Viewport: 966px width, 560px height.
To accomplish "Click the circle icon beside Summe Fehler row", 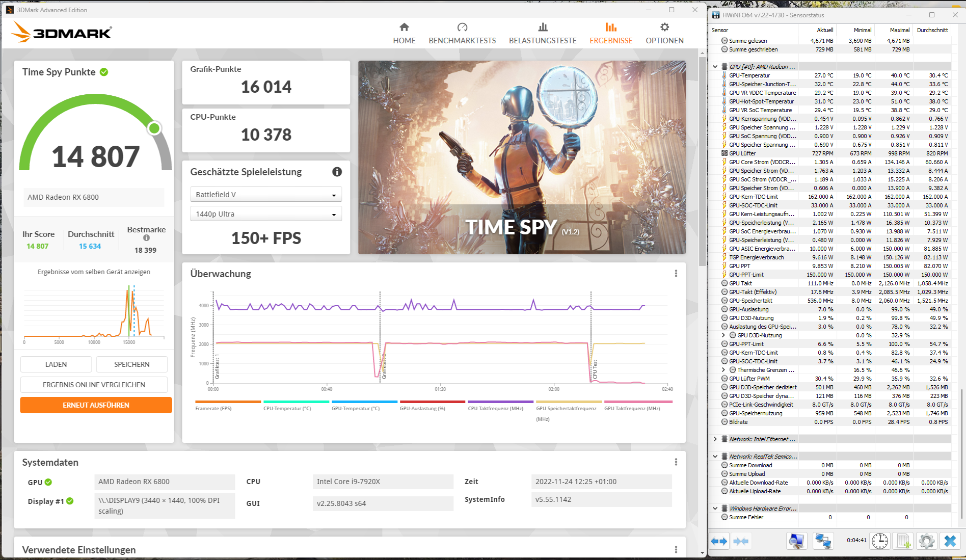I will pos(724,517).
